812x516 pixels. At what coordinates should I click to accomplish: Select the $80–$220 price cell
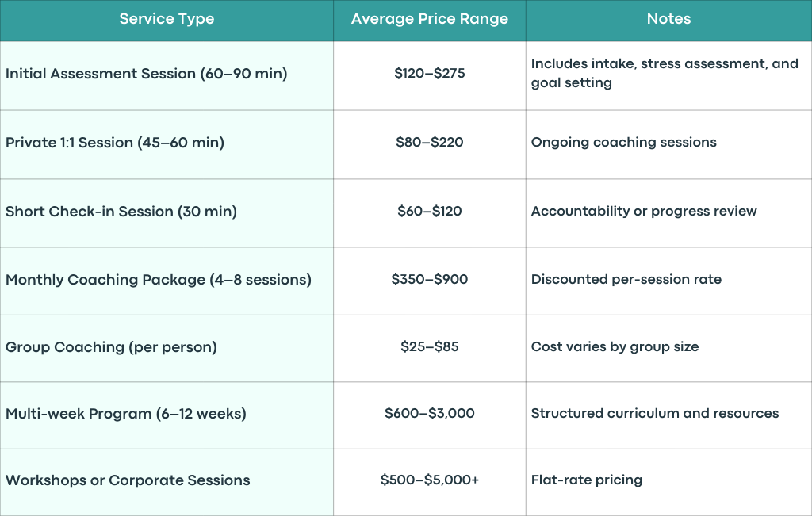coord(430,144)
